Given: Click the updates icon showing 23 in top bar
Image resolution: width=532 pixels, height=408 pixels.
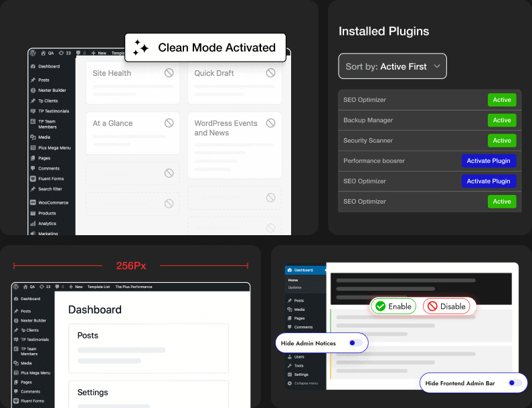Looking at the screenshot, I should tap(61, 53).
